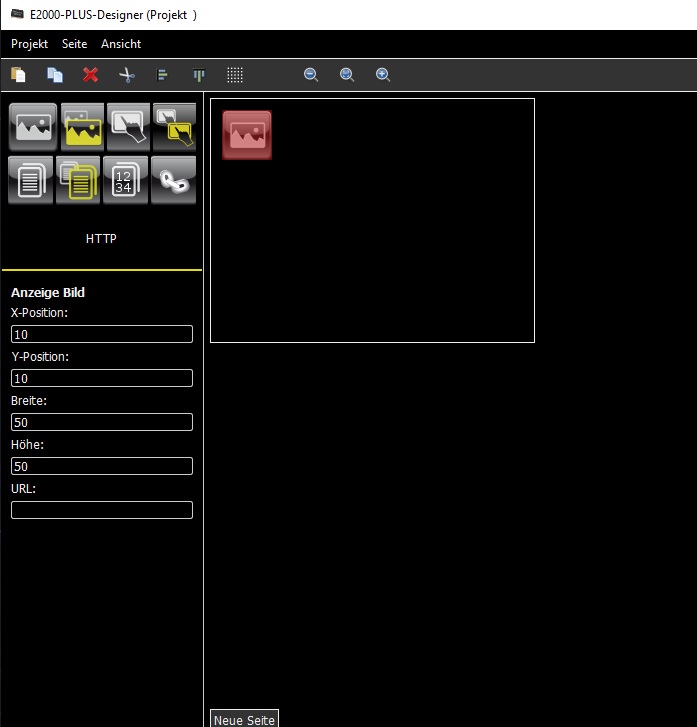The height and width of the screenshot is (727, 697).
Task: Click the align top toolbar icon
Action: 198,75
